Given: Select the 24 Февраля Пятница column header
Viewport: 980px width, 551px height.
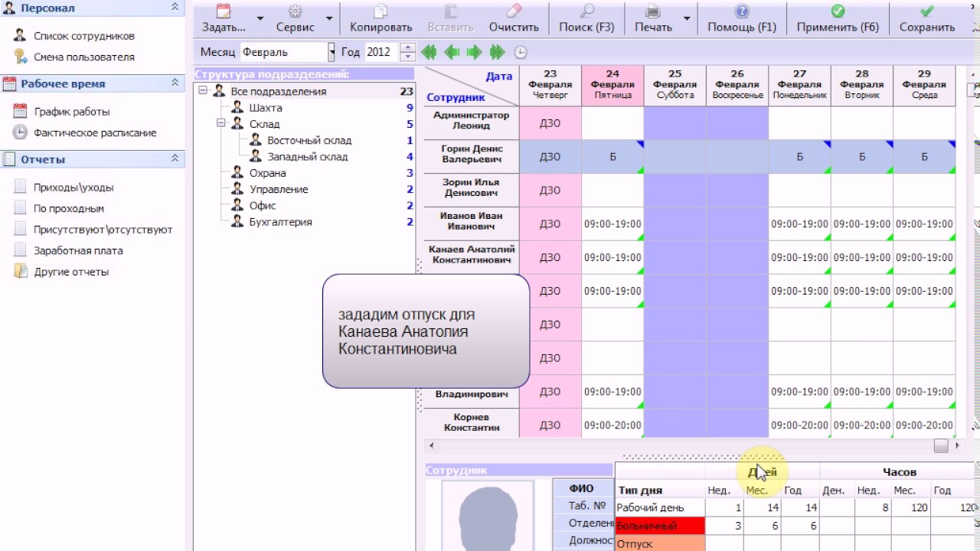Looking at the screenshot, I should coord(612,86).
